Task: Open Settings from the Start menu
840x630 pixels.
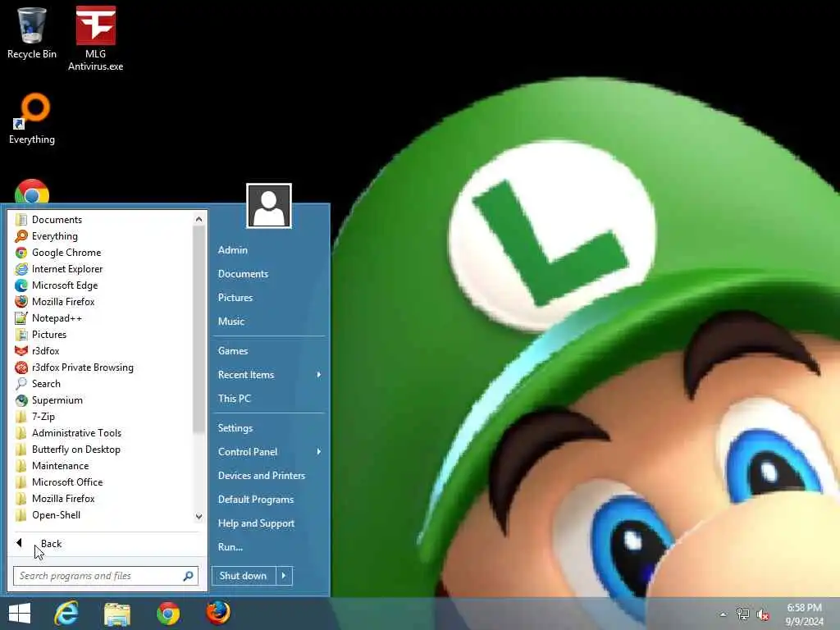Action: click(x=269, y=428)
